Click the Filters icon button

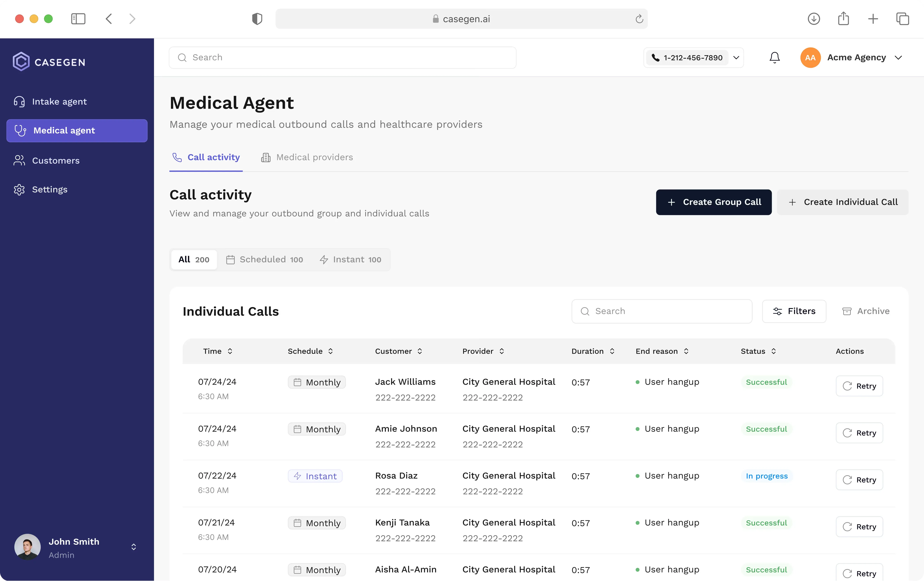[778, 311]
